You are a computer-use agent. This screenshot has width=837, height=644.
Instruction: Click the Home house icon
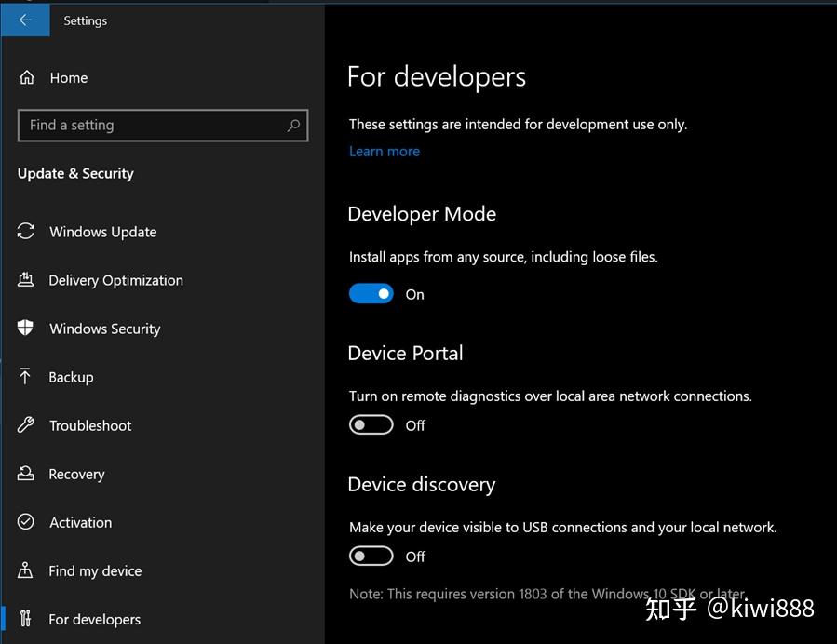[27, 78]
